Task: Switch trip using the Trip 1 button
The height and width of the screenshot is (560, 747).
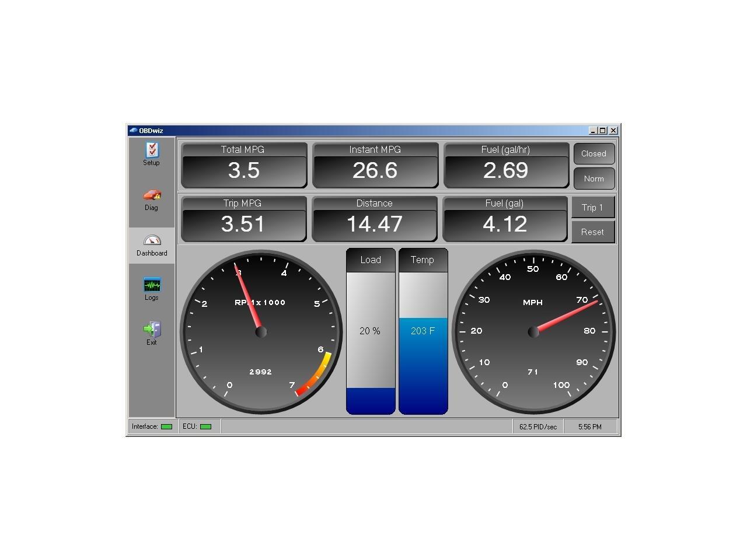Action: pyautogui.click(x=592, y=208)
